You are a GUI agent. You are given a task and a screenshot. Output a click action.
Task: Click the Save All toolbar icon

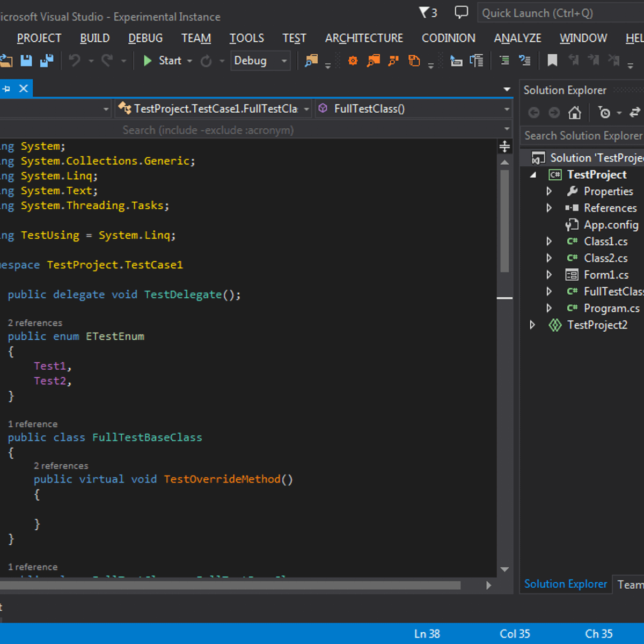coord(47,61)
